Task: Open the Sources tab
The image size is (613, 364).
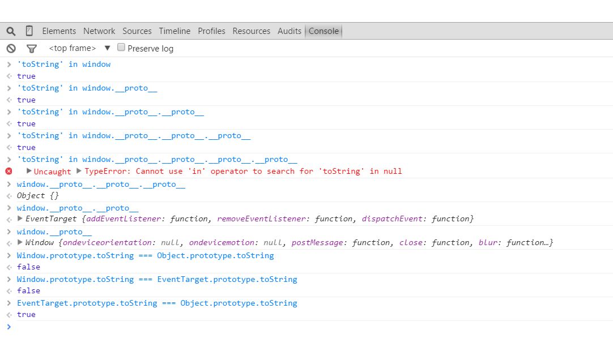Action: click(137, 31)
